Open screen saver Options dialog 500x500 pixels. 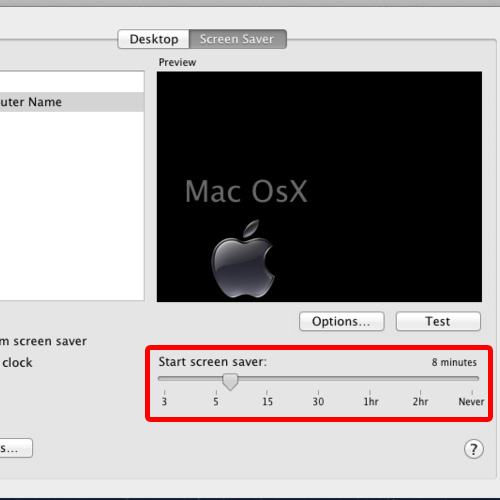342,321
